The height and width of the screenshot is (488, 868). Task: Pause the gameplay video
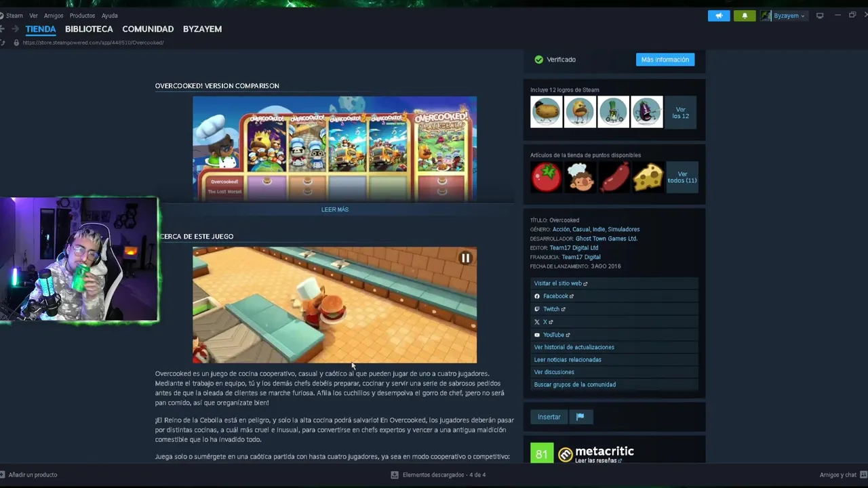pyautogui.click(x=465, y=258)
